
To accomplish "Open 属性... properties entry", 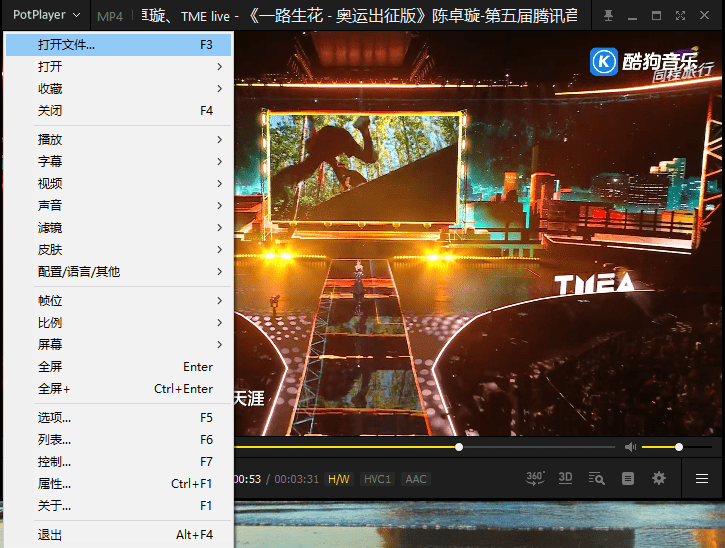I will [118, 484].
